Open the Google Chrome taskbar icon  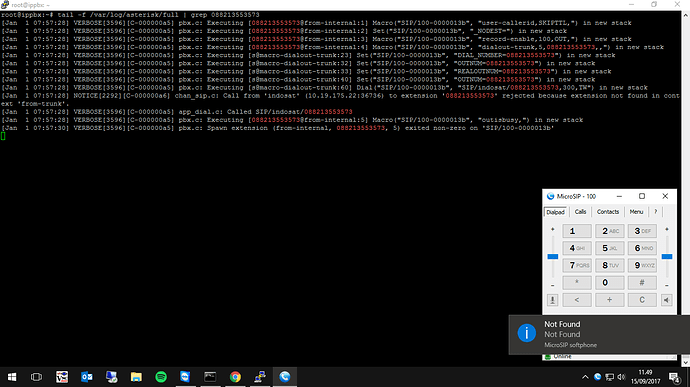point(235,377)
